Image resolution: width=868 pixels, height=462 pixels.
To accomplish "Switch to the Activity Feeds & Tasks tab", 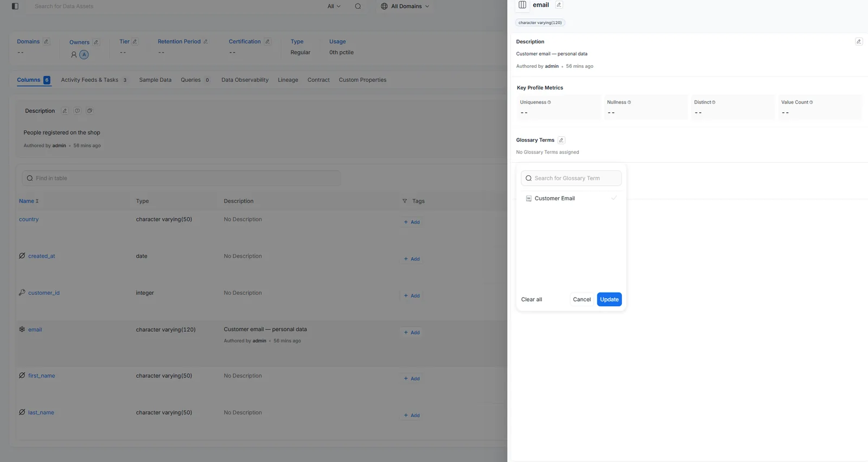I will click(94, 80).
